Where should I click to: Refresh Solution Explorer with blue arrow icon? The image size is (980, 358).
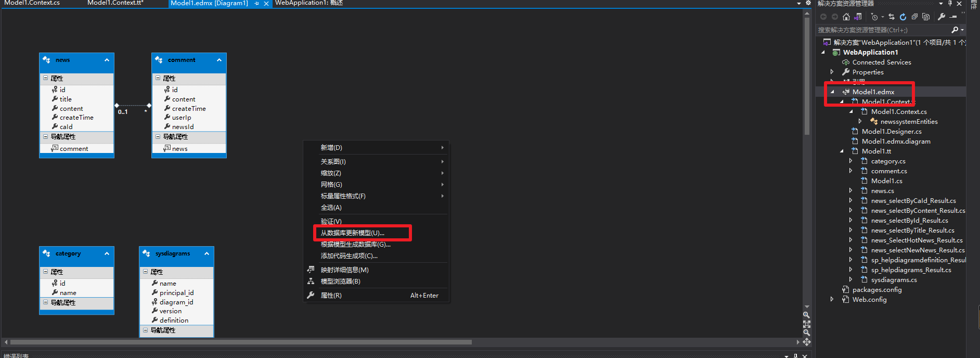point(903,17)
